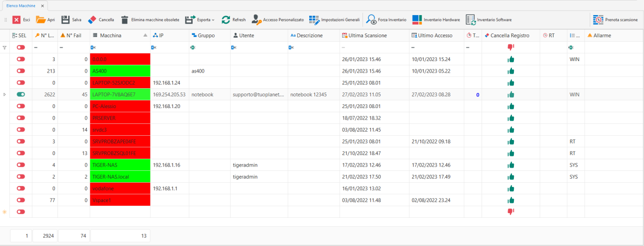
Task: Click the new-row asterisk indicator
Action: (5, 212)
